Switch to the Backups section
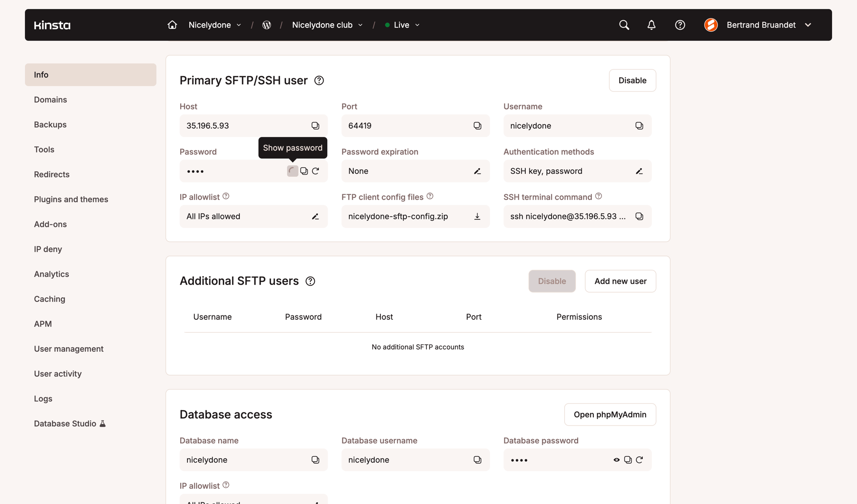This screenshot has width=857, height=504. 50,124
